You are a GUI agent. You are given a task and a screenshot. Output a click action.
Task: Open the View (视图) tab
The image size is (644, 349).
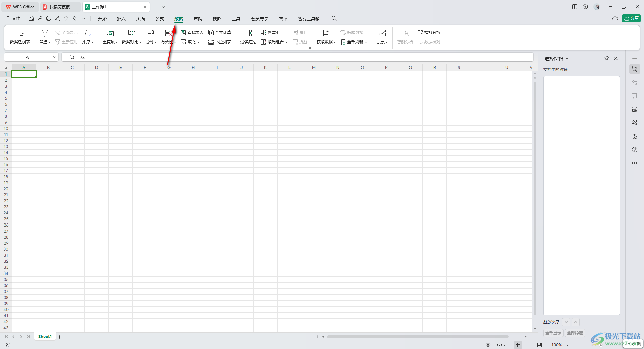(217, 19)
